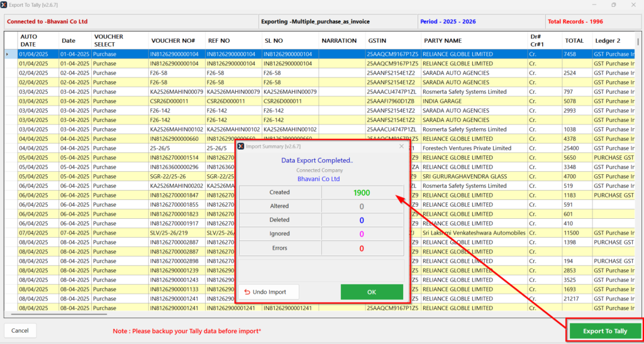Click the green Export To Tally button
Screen dimensions: 644x344
pos(605,331)
